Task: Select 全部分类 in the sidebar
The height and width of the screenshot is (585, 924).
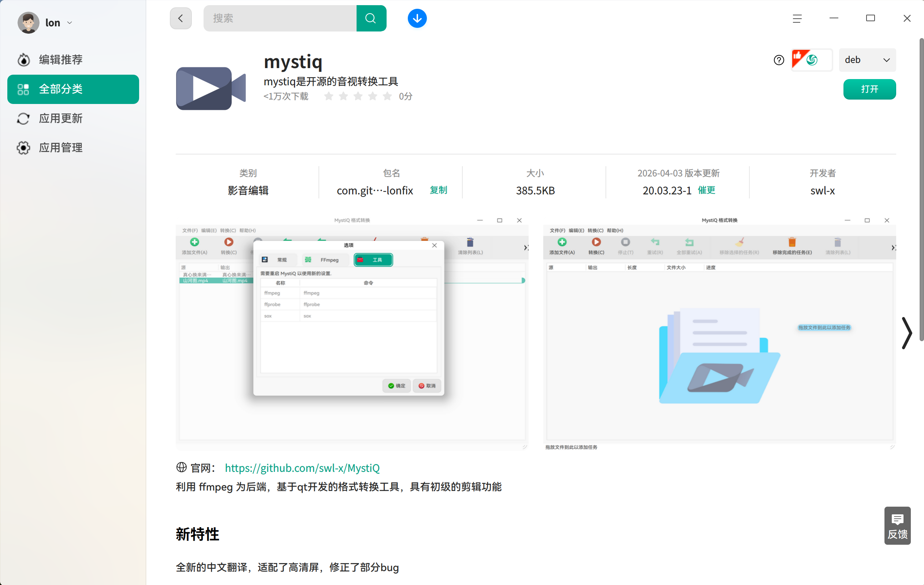Action: pos(73,89)
